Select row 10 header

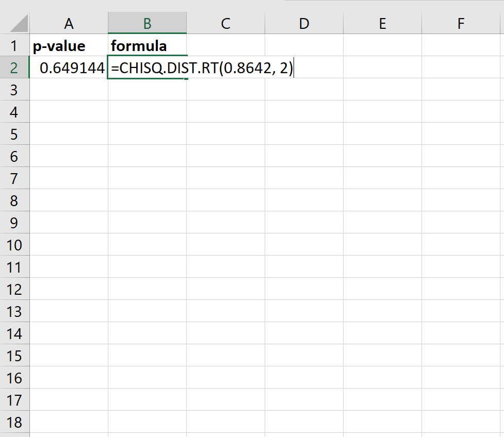[x=14, y=245]
